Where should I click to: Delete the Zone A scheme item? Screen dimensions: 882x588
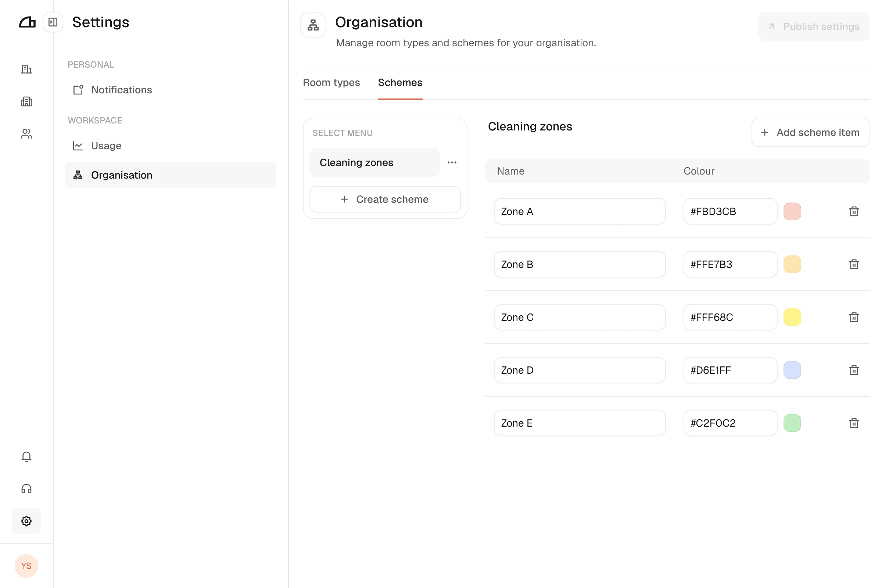coord(853,212)
